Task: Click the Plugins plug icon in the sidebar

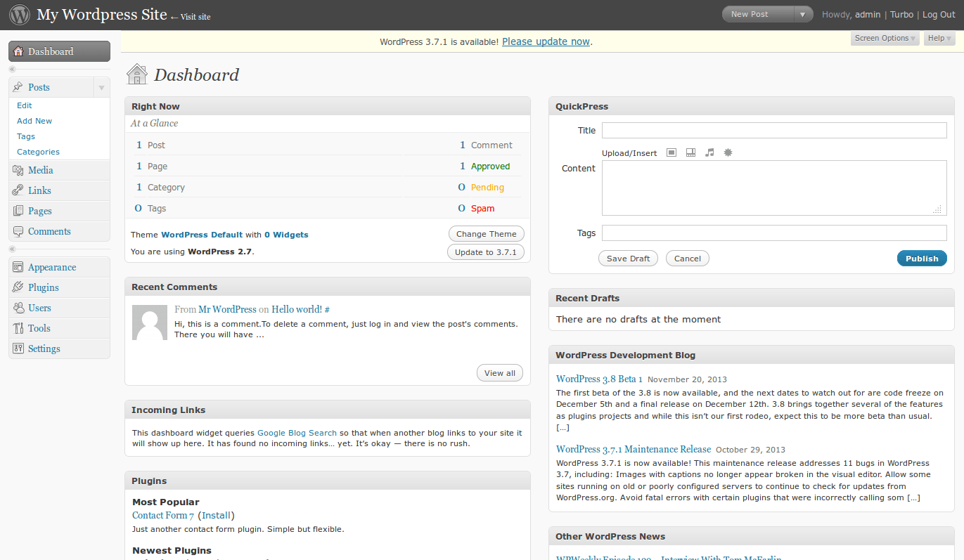Action: 18,287
